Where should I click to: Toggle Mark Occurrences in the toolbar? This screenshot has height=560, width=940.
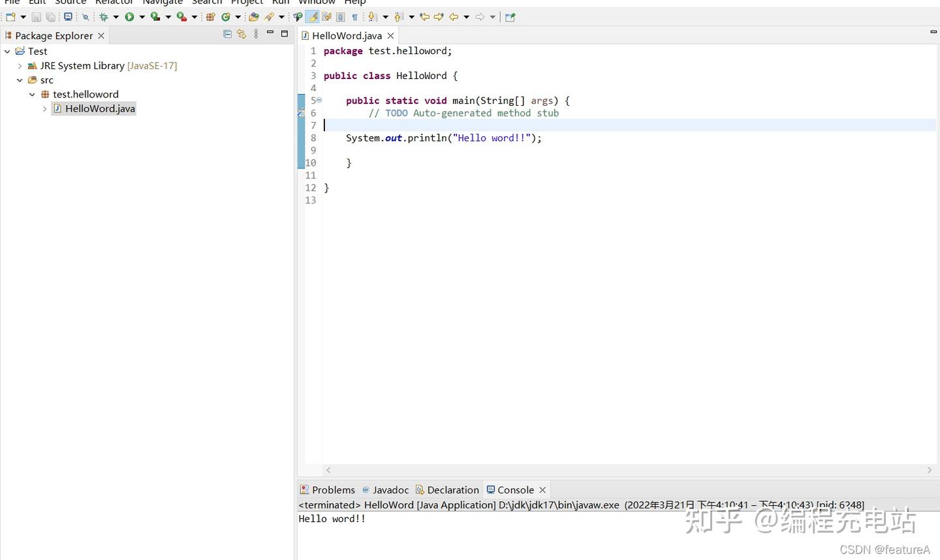[x=311, y=16]
